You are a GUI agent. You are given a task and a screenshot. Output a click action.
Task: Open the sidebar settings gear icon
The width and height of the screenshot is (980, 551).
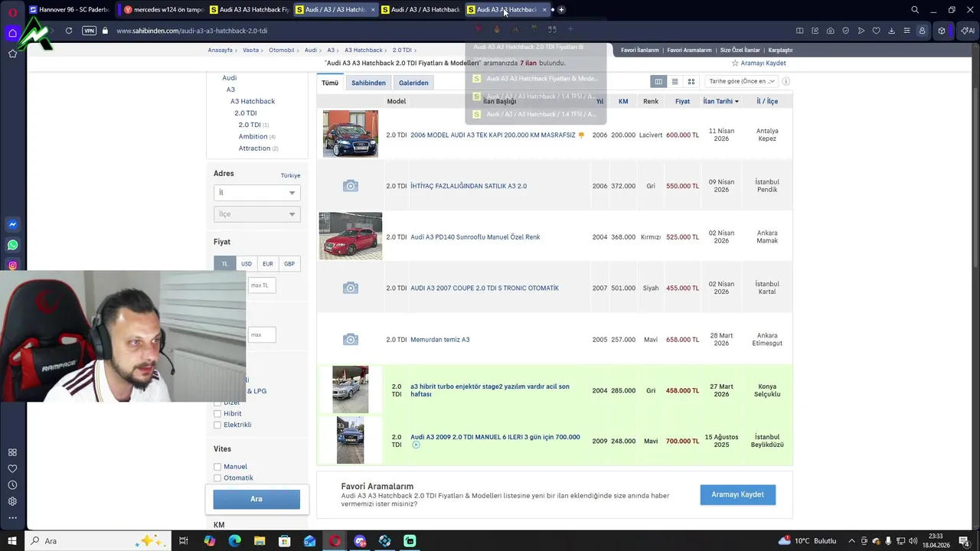coord(12,501)
